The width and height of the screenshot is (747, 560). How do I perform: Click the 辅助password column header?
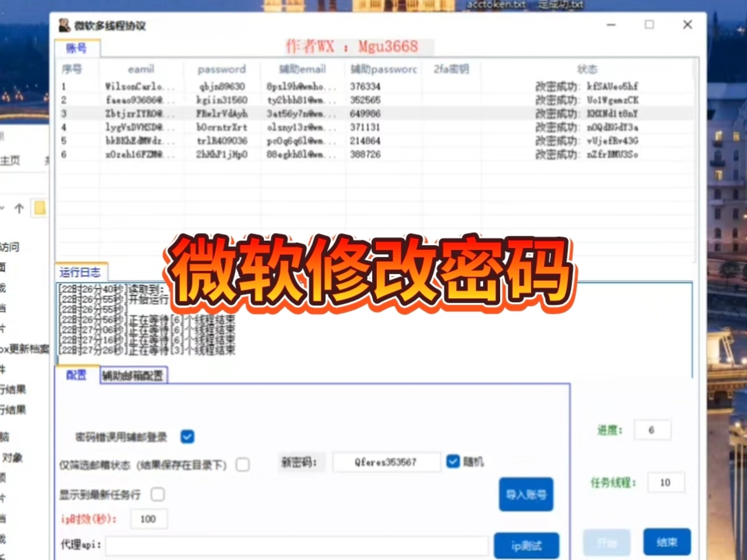point(384,69)
